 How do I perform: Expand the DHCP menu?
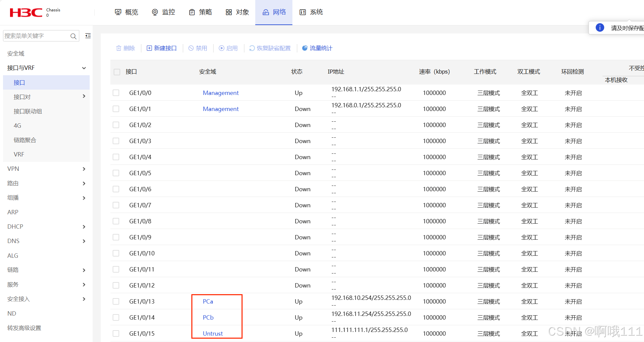(x=84, y=227)
